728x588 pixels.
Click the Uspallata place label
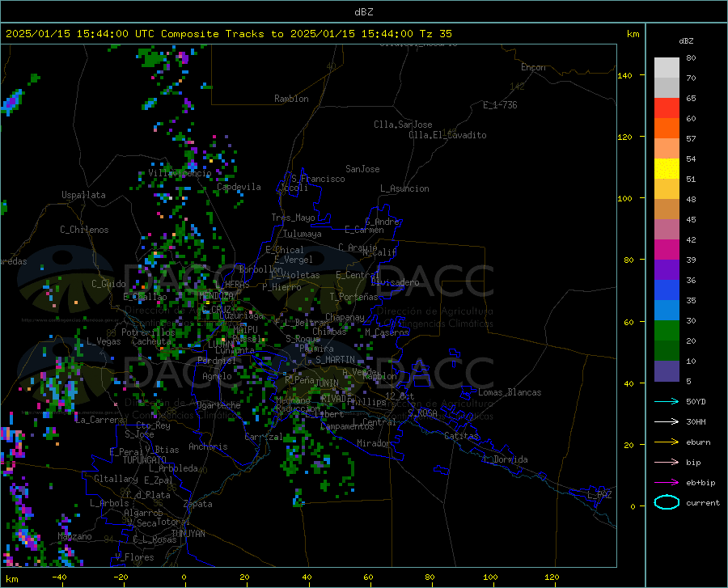(x=83, y=195)
